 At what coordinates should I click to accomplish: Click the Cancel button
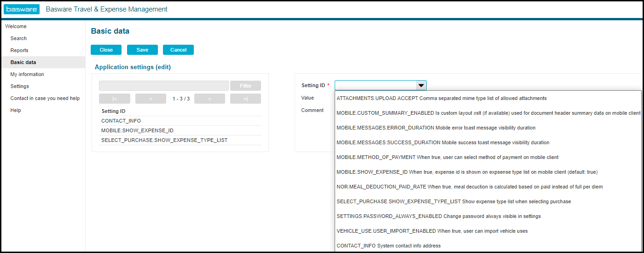click(178, 50)
